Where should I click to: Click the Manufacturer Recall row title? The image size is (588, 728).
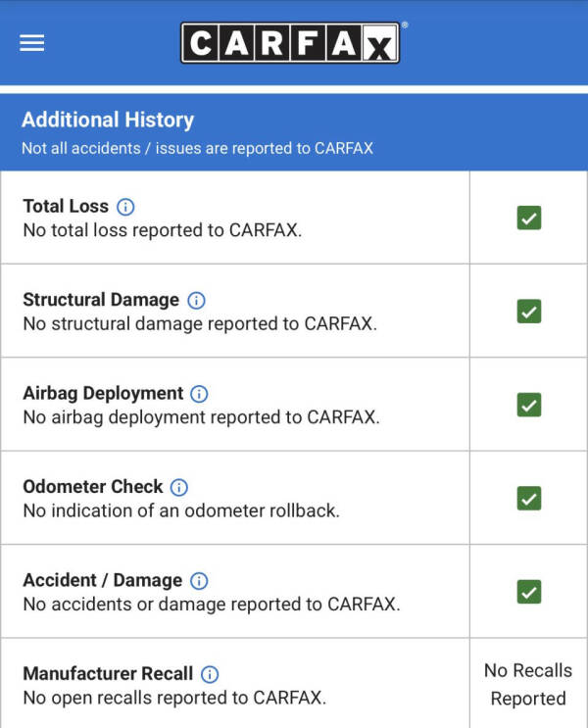(107, 674)
